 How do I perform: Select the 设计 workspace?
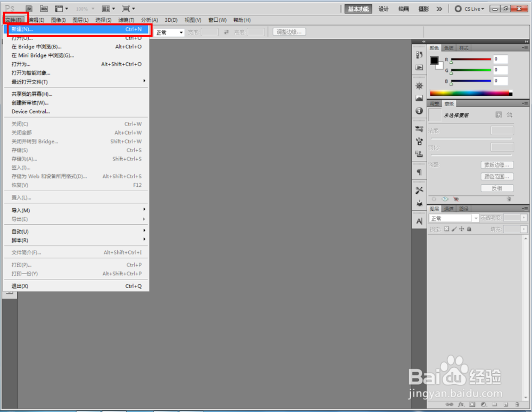(x=384, y=9)
